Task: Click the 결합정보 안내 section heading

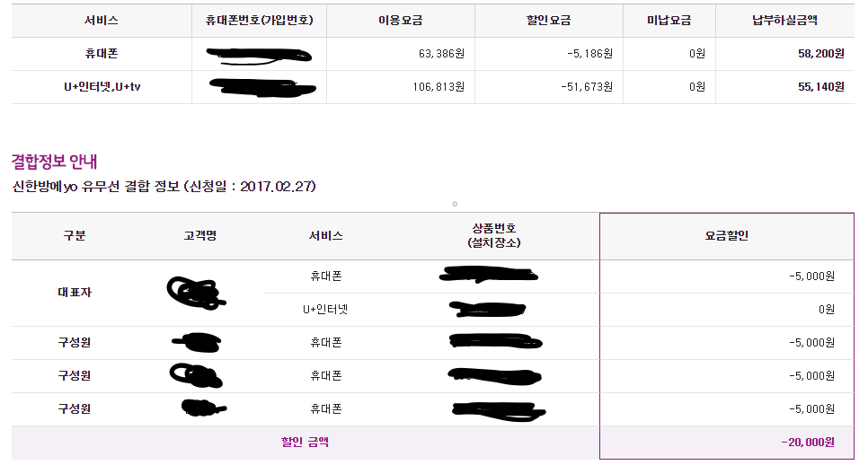Action: [54, 162]
